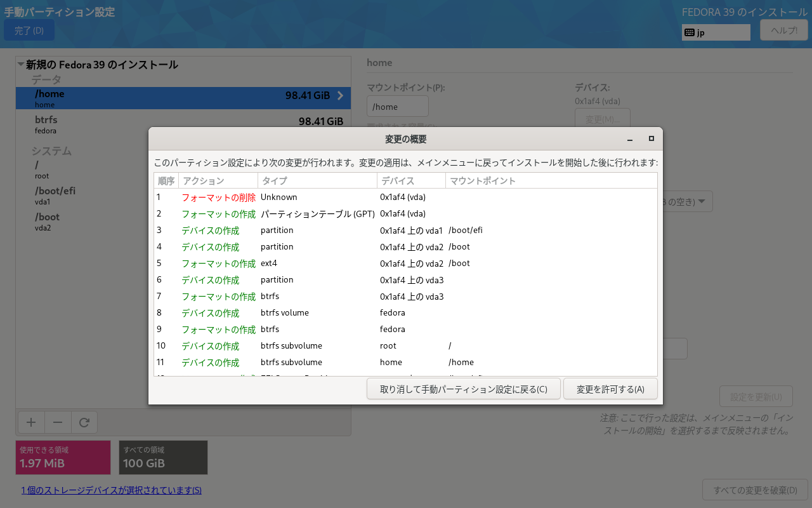Viewport: 812px width, 508px height.
Task: Click 完了(D) button
Action: [x=29, y=30]
